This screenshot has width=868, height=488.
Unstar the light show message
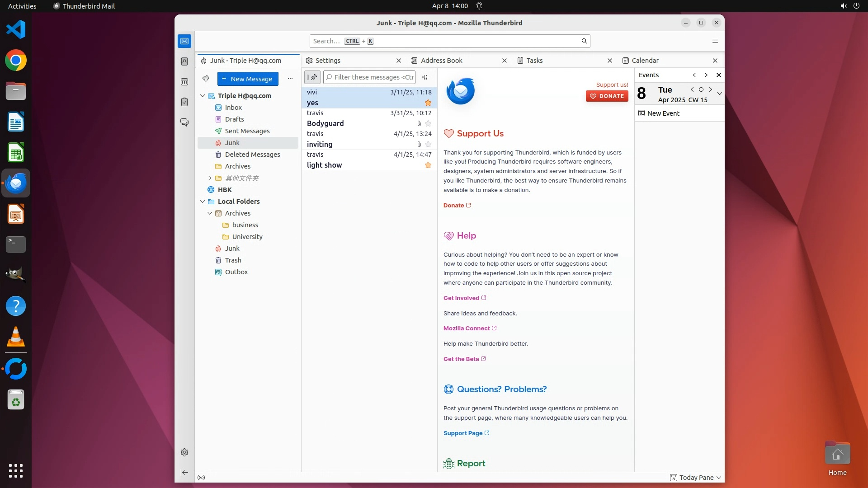428,165
